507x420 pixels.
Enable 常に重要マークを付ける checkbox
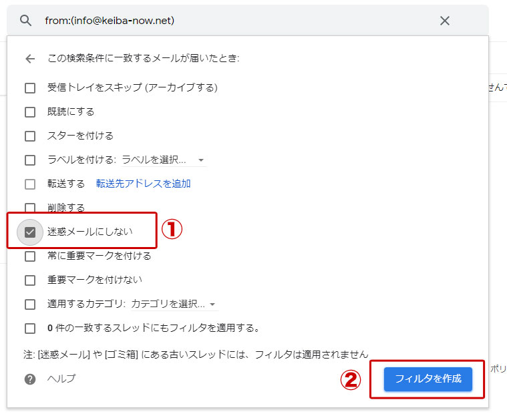point(30,256)
